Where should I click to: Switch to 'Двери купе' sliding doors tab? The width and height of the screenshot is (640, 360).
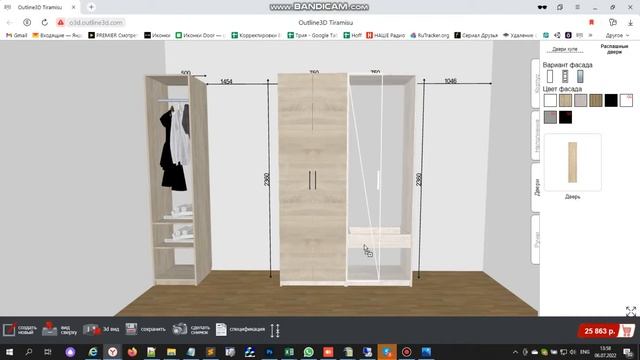(565, 49)
